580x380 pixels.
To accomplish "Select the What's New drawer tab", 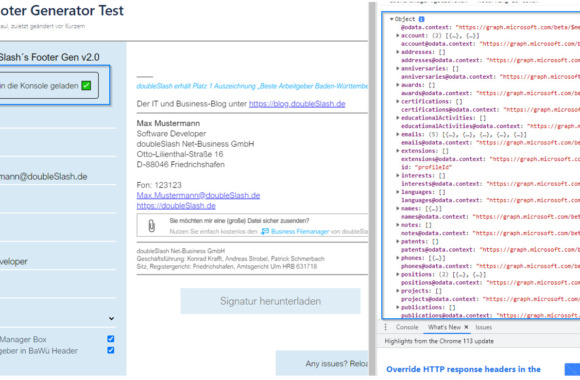I will (x=444, y=327).
